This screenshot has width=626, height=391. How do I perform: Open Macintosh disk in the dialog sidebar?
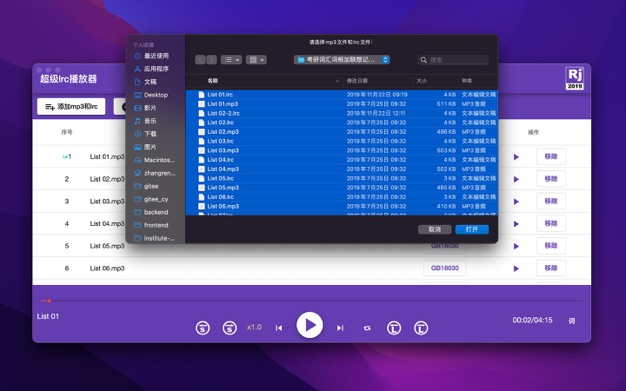click(155, 160)
